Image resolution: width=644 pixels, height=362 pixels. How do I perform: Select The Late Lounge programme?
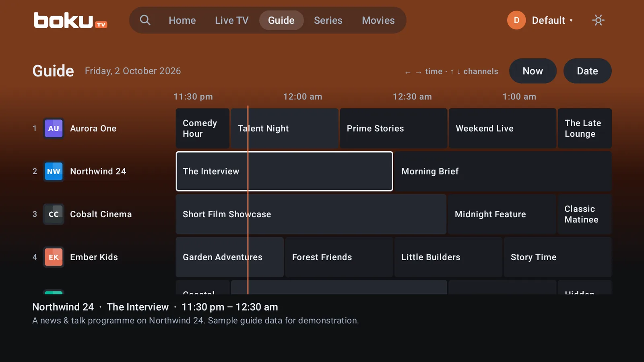pos(585,128)
